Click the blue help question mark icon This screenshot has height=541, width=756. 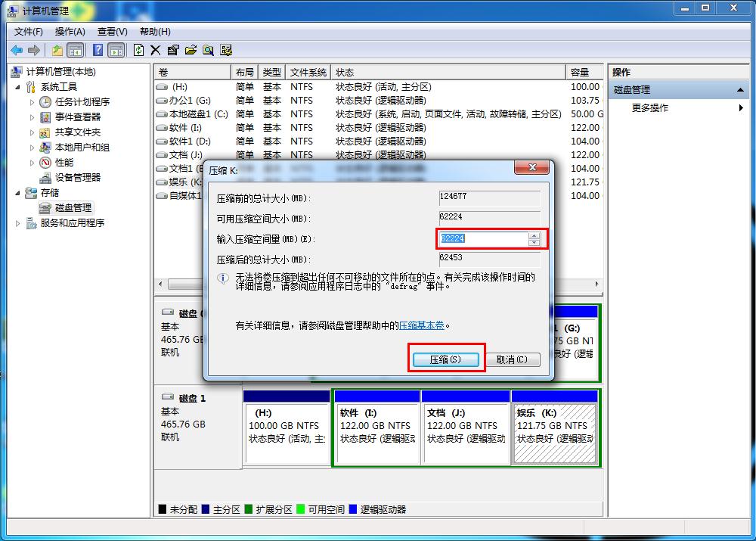98,50
